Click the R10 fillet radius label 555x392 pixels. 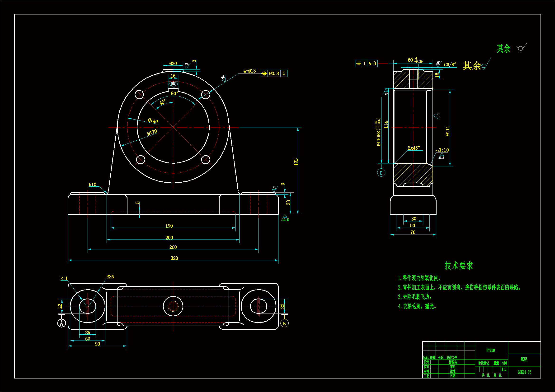92,184
